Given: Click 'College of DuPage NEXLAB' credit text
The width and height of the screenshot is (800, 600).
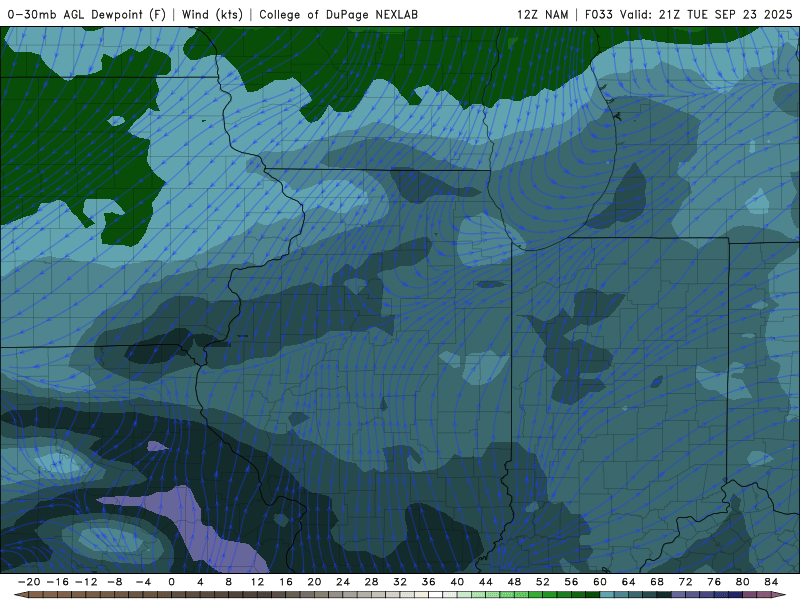Looking at the screenshot, I should (x=338, y=14).
